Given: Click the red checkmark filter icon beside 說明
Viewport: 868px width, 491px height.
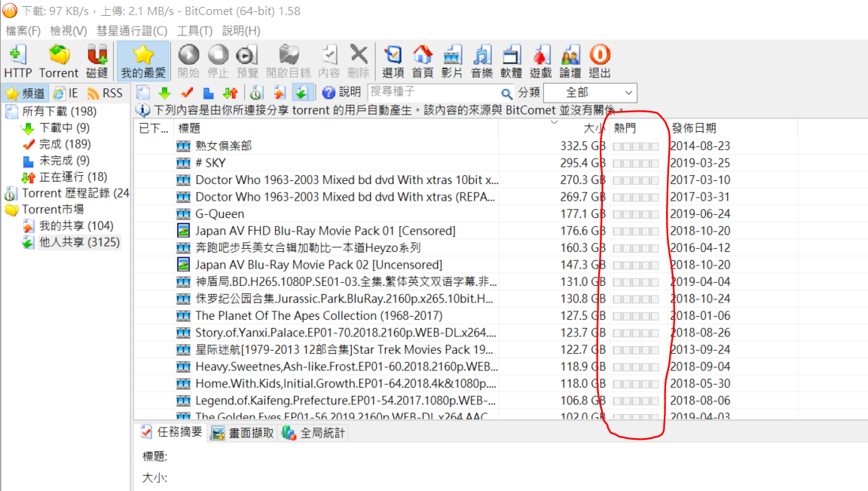Looking at the screenshot, I should click(187, 93).
